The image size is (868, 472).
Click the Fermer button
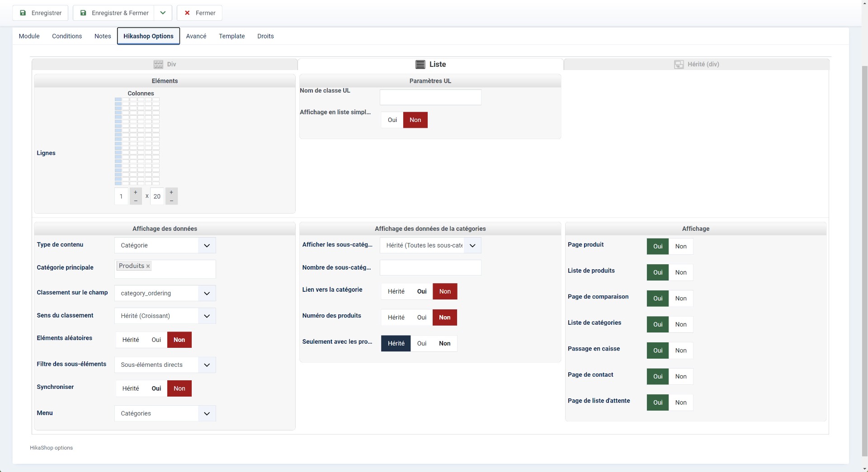[x=199, y=13]
